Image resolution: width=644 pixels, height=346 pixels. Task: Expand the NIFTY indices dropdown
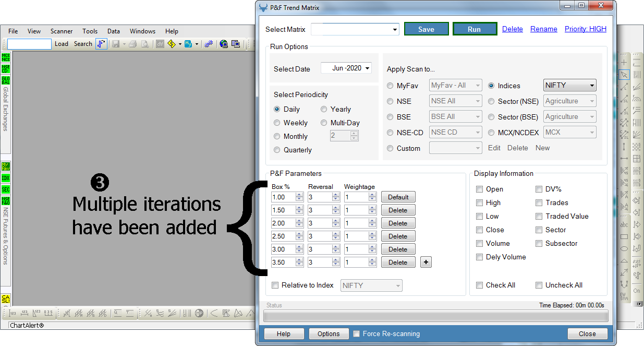pos(569,86)
